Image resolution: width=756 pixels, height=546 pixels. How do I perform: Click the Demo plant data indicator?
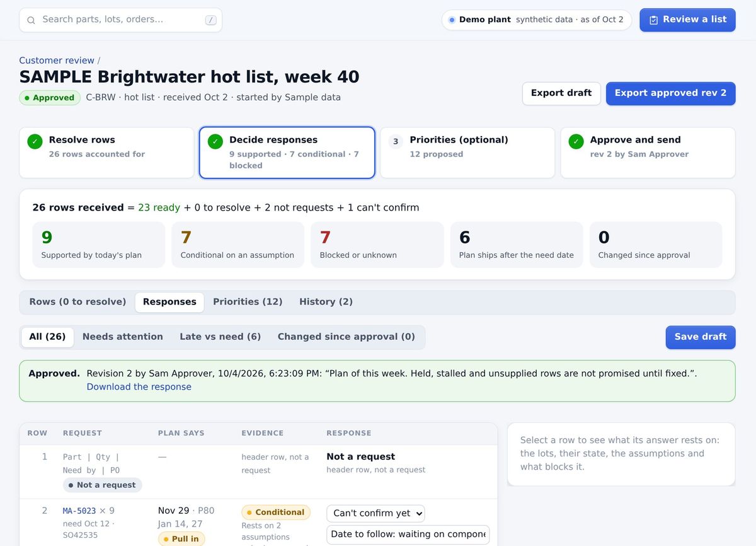537,20
